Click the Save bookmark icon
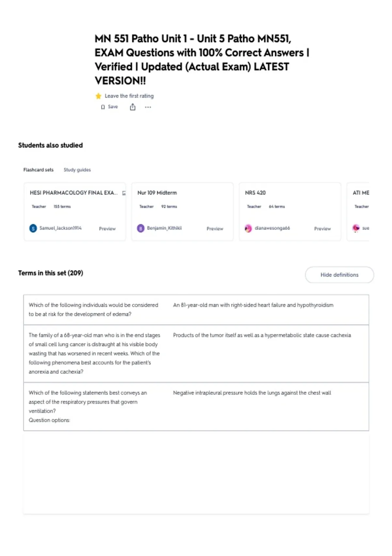 (103, 107)
